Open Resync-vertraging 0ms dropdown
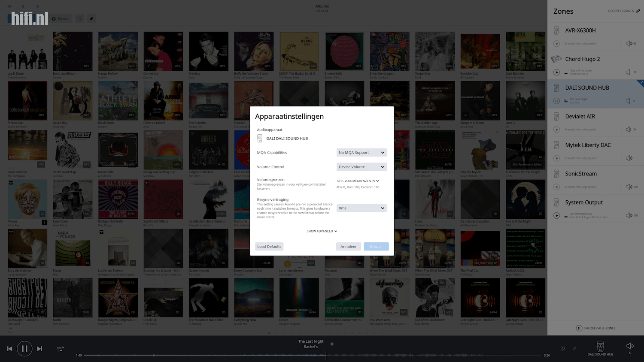The width and height of the screenshot is (644, 362). 361,208
